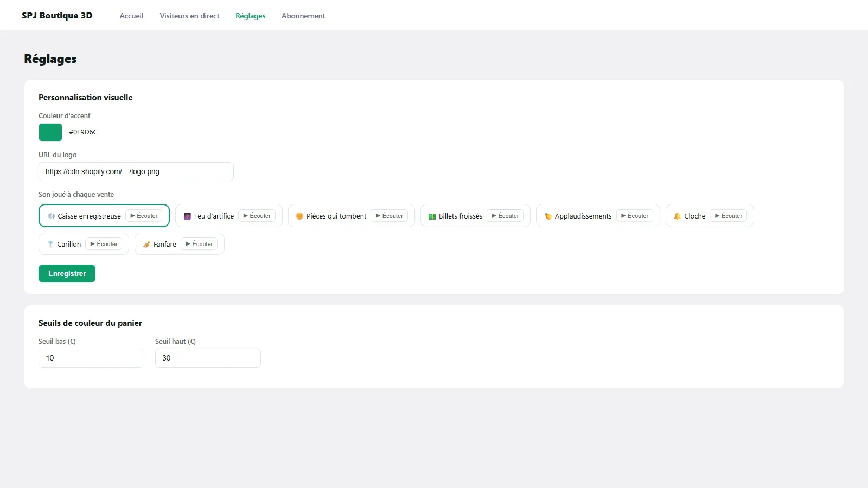Play the Billets froissés sound preview
The height and width of the screenshot is (488, 868).
505,216
